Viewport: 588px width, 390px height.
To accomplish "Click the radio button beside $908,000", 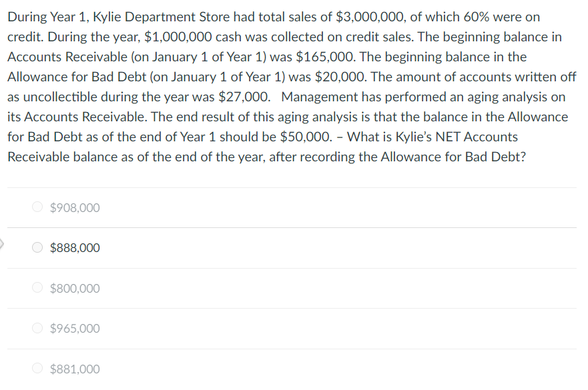I will click(37, 207).
